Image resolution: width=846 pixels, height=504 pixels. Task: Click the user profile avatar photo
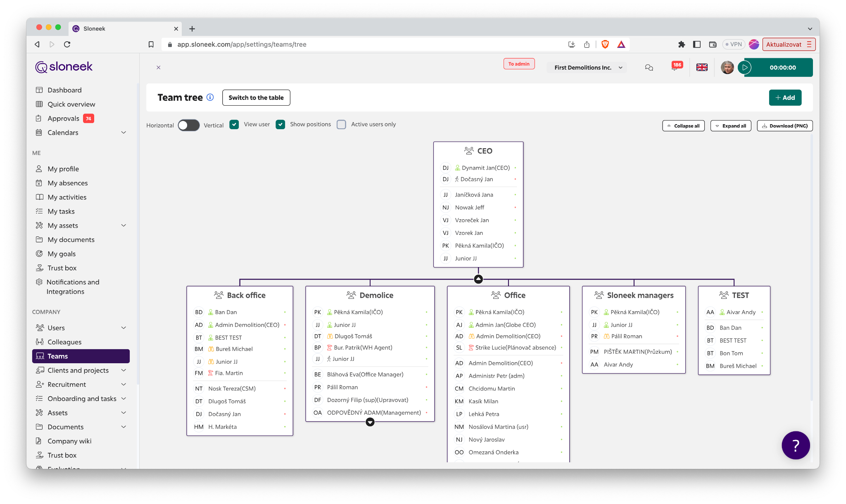click(x=727, y=67)
